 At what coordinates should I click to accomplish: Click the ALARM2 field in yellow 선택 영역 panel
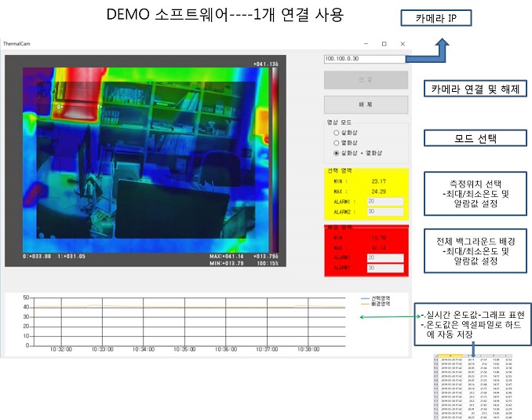click(385, 211)
